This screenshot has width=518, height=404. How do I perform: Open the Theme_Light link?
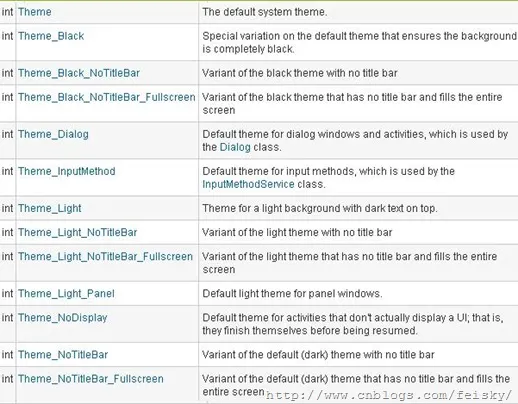tap(50, 208)
